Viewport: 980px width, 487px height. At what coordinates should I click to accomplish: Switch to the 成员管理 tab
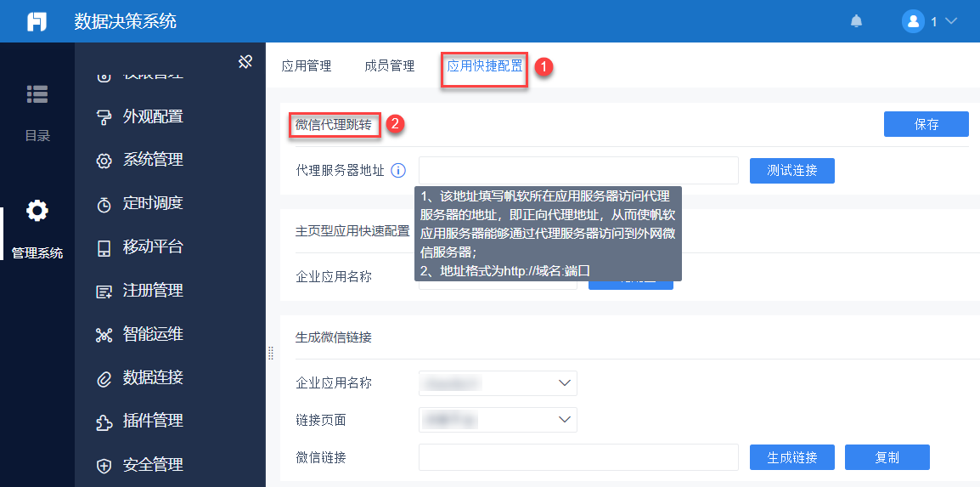point(390,65)
